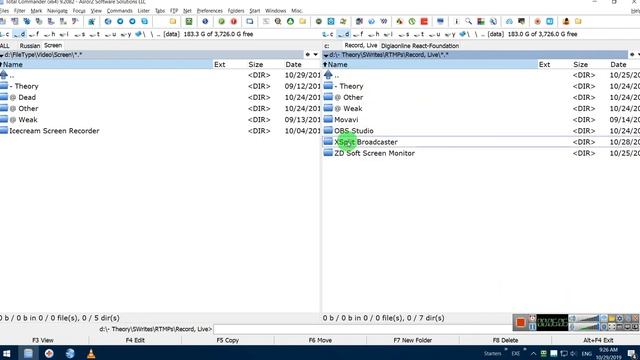Click F5 Copy button
Screen dimensions: 640x360
pos(227,340)
